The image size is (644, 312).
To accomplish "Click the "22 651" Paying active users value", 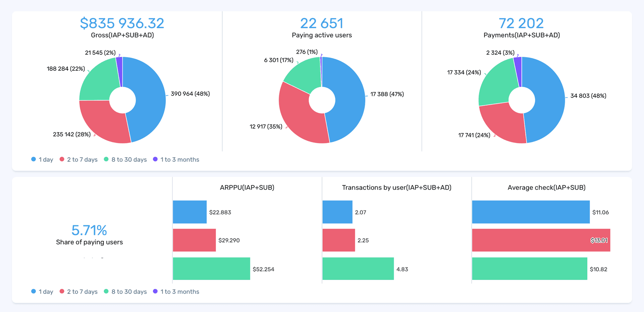I will coord(322,23).
